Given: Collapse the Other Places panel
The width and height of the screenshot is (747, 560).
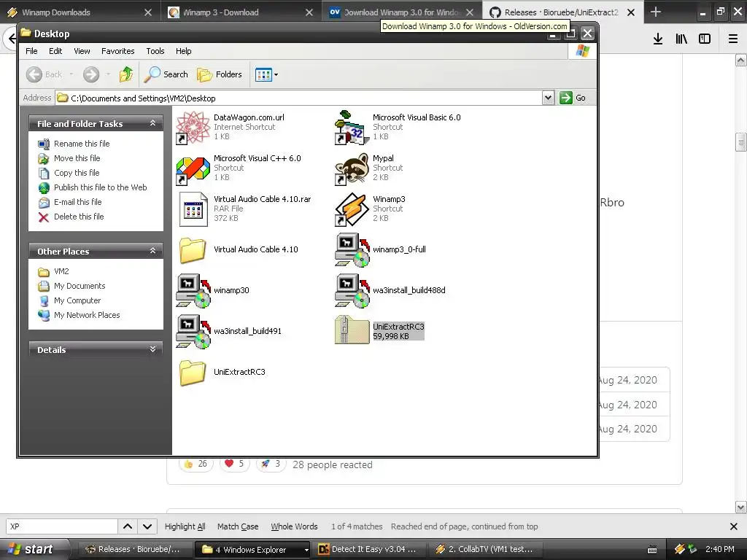Looking at the screenshot, I should click(152, 251).
